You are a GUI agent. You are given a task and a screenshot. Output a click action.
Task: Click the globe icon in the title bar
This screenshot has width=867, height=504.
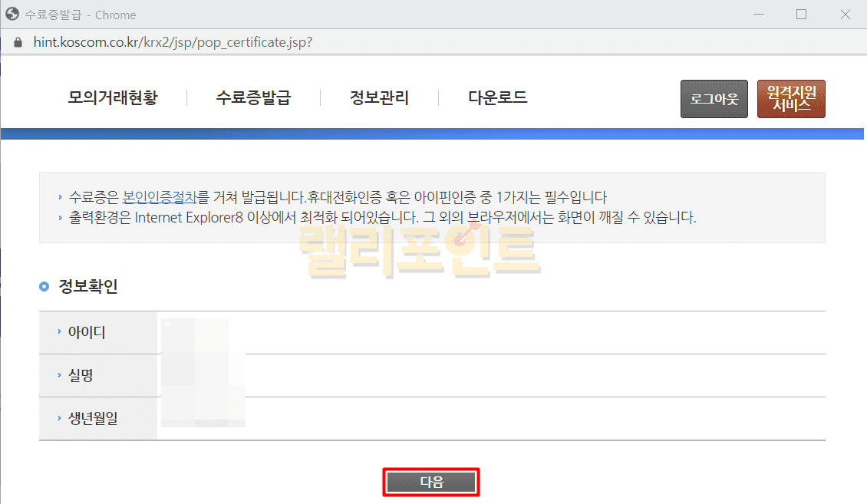[x=12, y=15]
